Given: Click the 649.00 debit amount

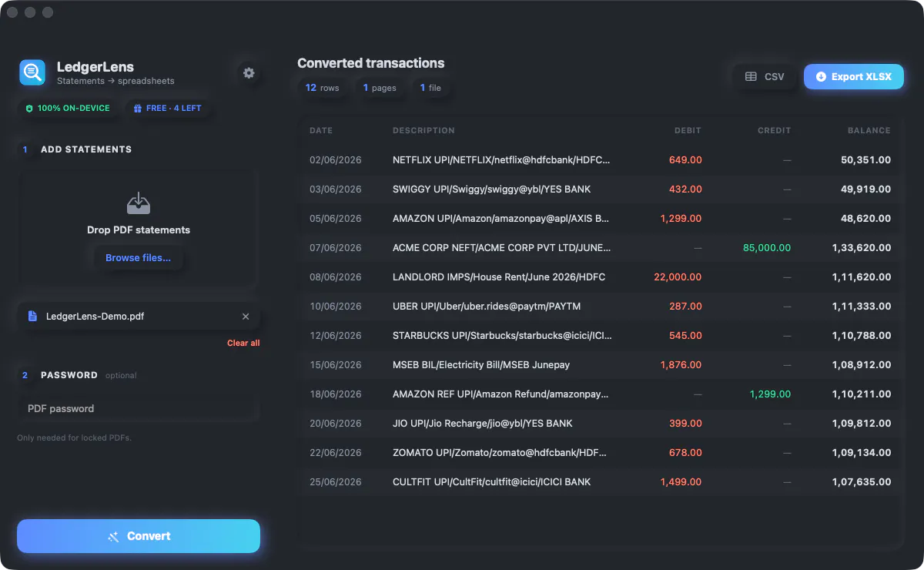Looking at the screenshot, I should tap(685, 160).
